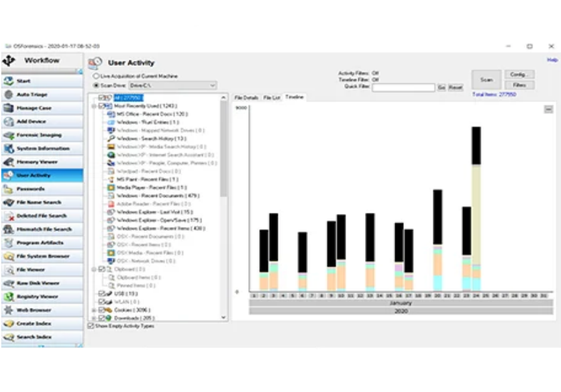
Task: Open Add Device module
Action: click(42, 121)
